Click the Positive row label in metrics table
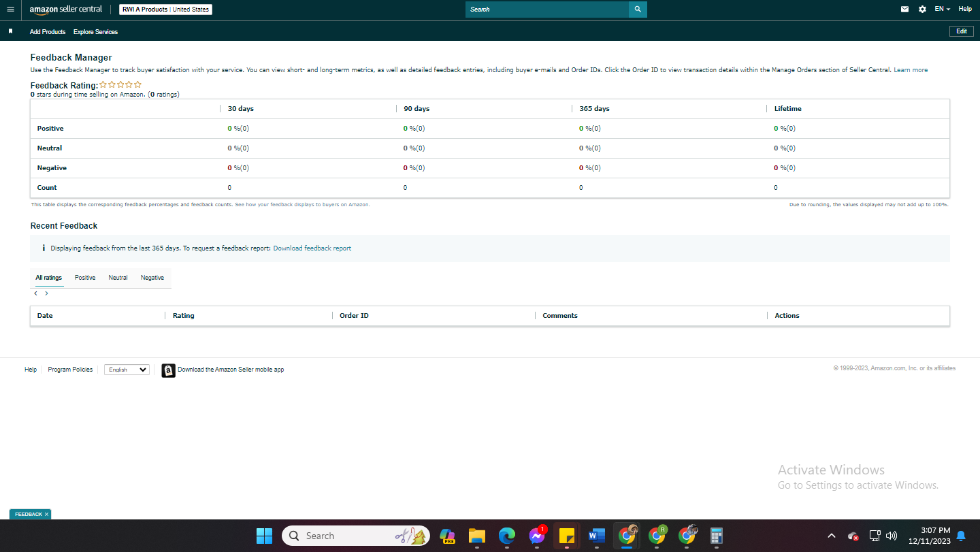 point(50,129)
